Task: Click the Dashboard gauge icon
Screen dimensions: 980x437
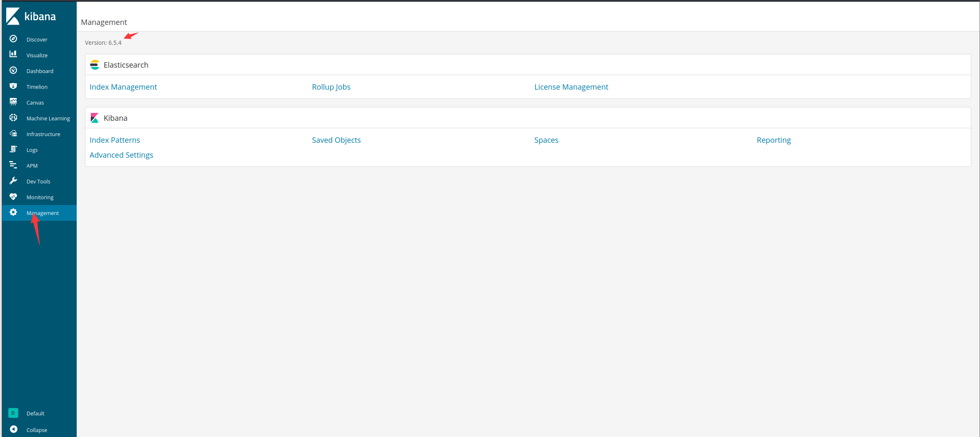Action: click(13, 71)
